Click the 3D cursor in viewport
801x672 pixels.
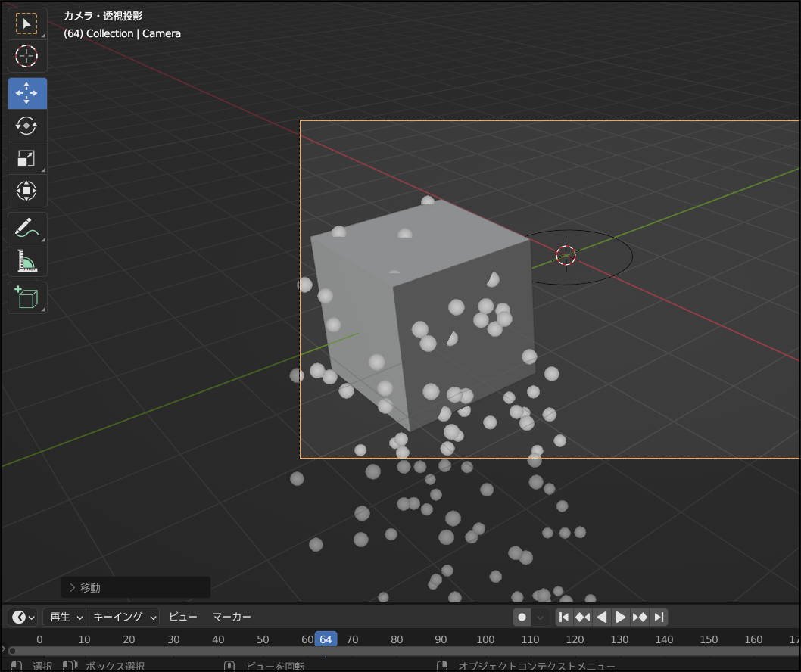(x=566, y=255)
